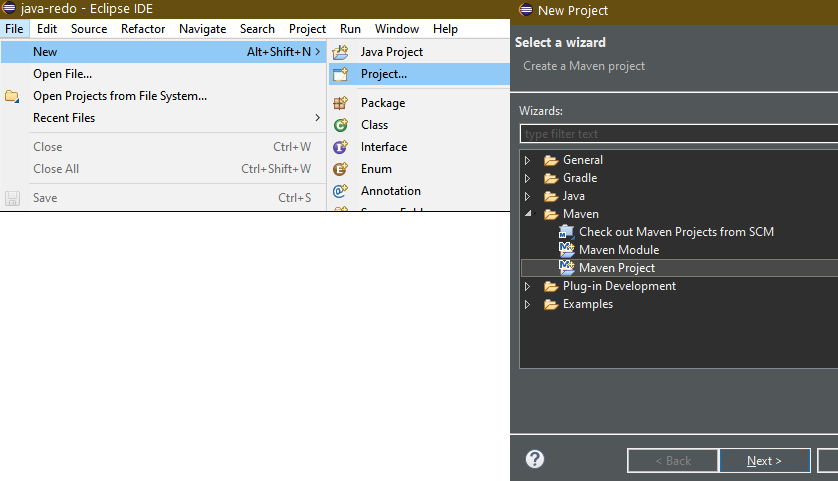Click the Check out Maven Projects from SCM icon
The width and height of the screenshot is (838, 481).
coord(567,232)
